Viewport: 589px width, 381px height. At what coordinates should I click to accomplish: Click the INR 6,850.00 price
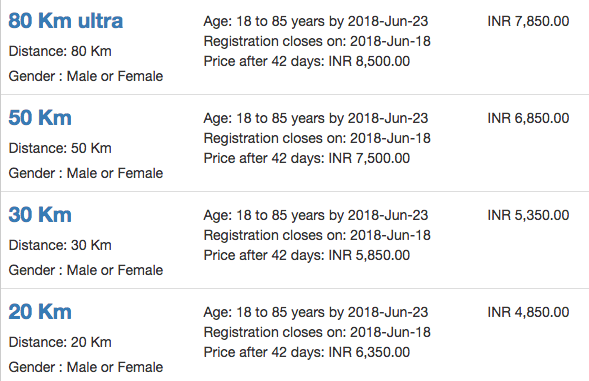[528, 118]
